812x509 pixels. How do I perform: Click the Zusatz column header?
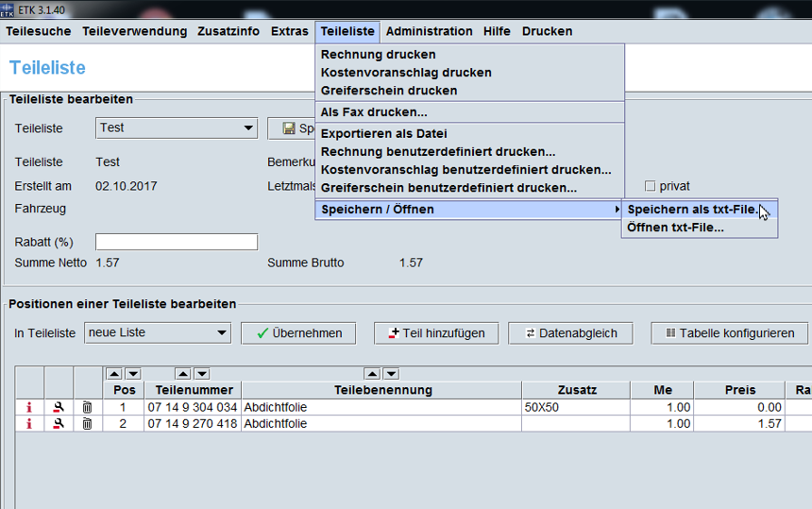point(576,390)
